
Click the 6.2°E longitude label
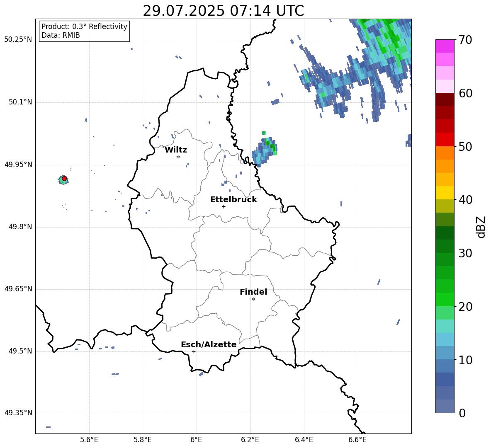click(250, 440)
